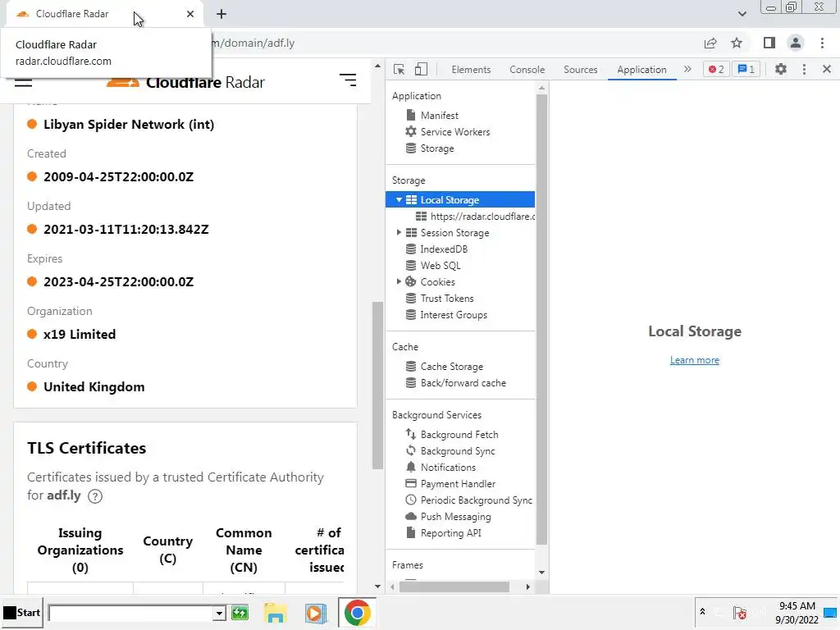Click the red errors counter badge
840x630 pixels.
716,69
